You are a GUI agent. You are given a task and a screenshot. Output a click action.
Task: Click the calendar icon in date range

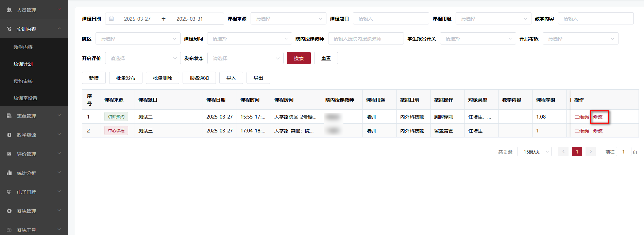[112, 19]
